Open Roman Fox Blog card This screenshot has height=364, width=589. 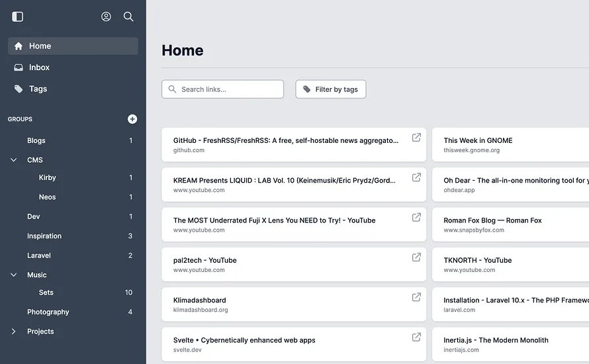tap(510, 224)
